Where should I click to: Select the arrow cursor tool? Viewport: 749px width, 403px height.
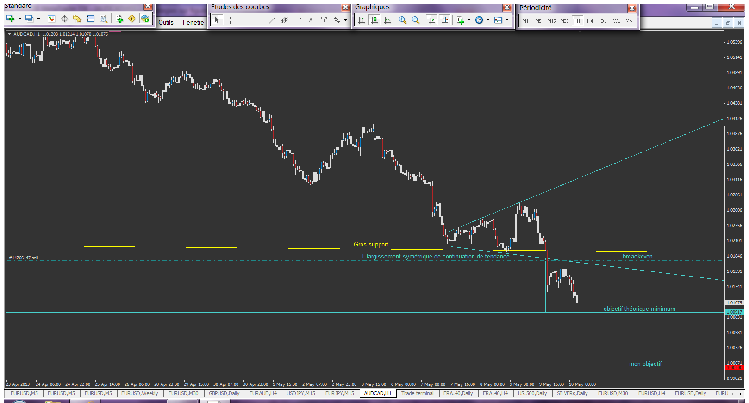(217, 20)
